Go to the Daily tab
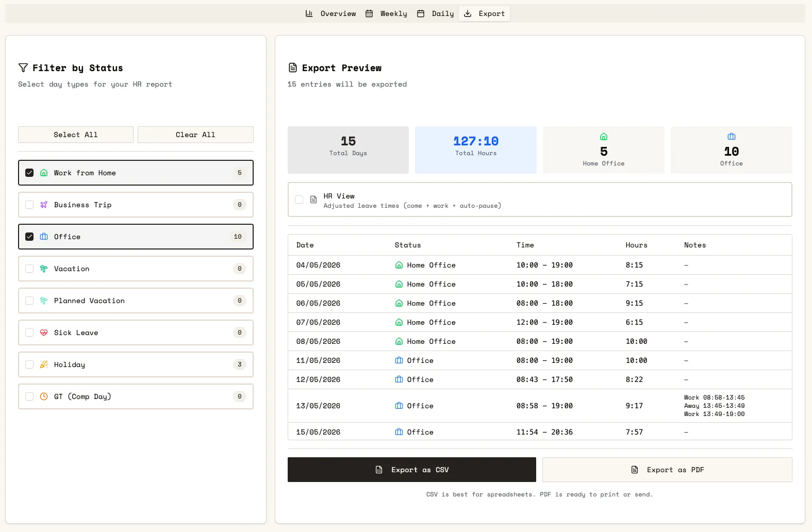Image resolution: width=812 pixels, height=532 pixels. (435, 13)
